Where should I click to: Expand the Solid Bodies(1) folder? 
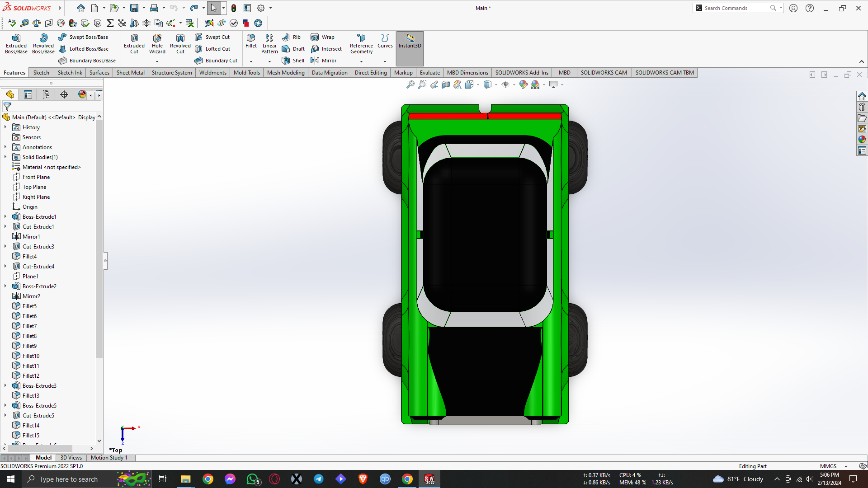click(5, 157)
